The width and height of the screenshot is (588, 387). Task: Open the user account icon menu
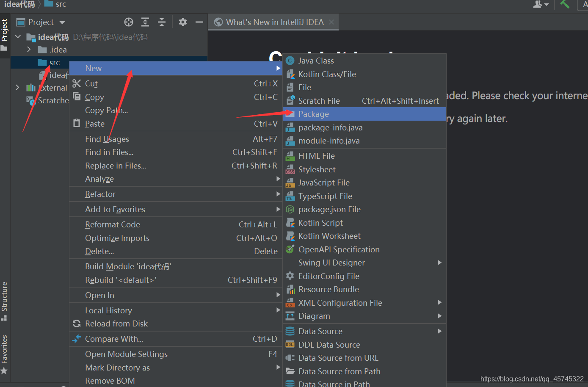[x=541, y=4]
